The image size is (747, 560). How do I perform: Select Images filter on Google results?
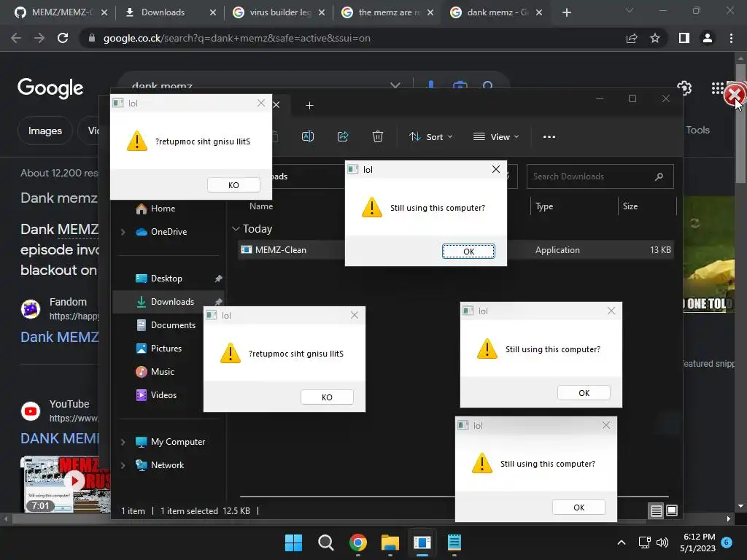coord(44,131)
